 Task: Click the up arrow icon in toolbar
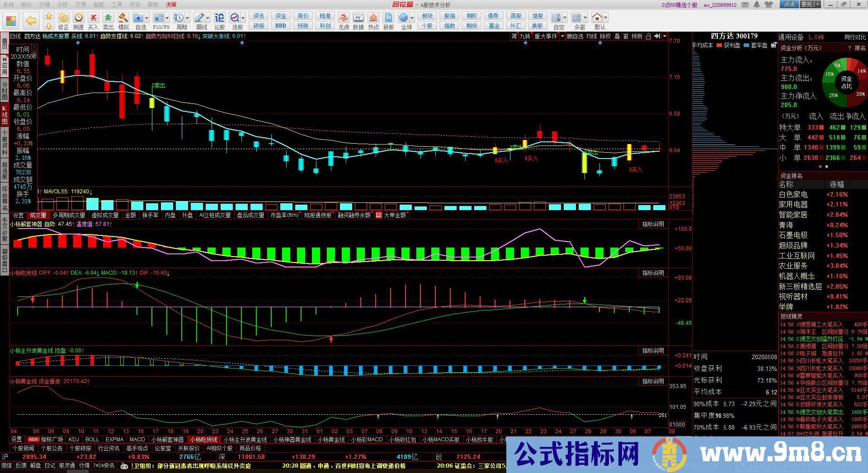[49, 16]
